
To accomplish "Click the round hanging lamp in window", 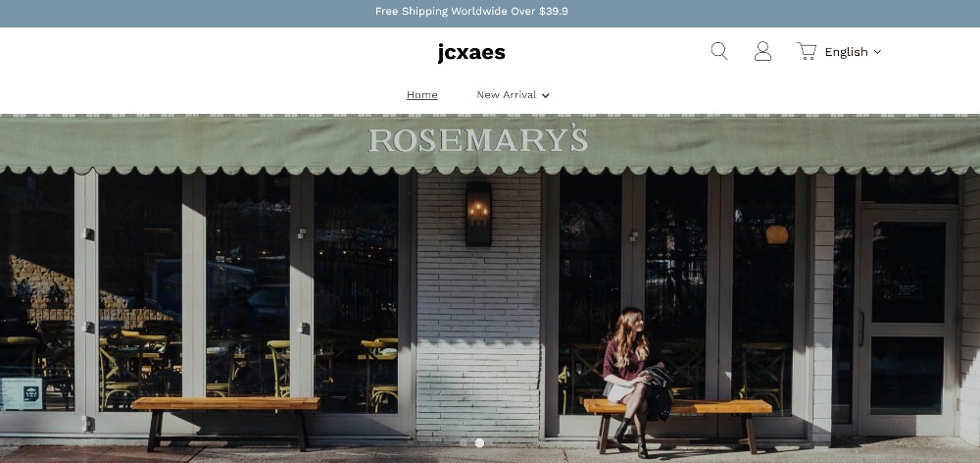I will pos(777,234).
